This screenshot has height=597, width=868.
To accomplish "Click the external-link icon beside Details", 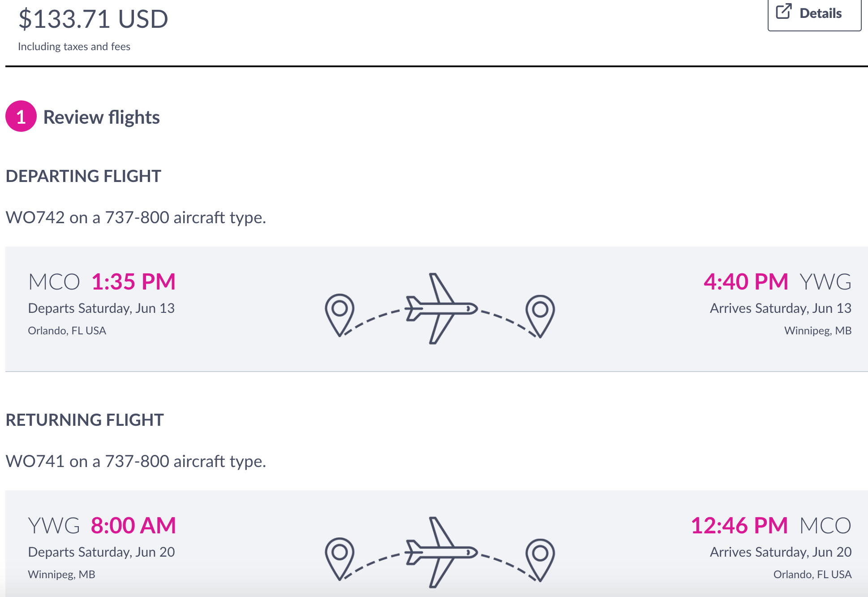I will click(784, 11).
